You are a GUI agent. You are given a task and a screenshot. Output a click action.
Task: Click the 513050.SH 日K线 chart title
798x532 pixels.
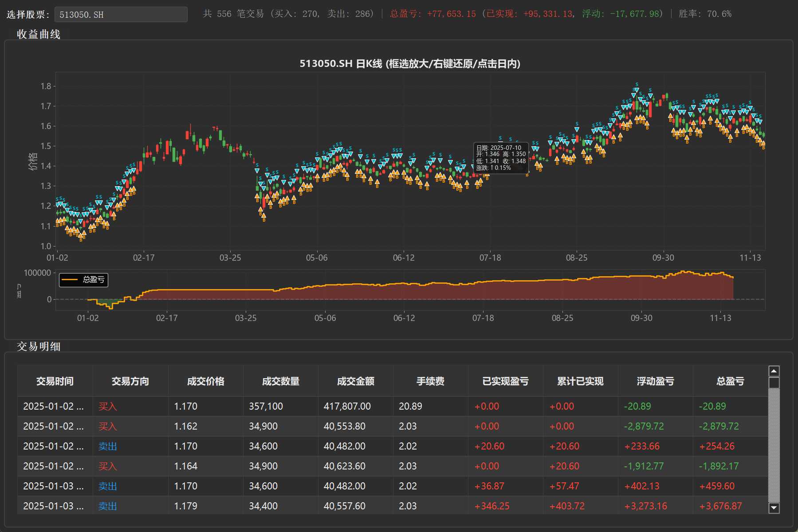tap(409, 64)
